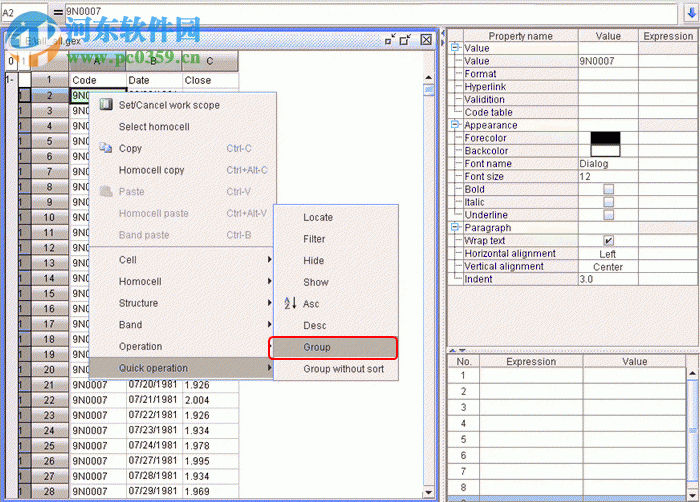Enable the Bold checkbox
This screenshot has width=700, height=502.
(x=608, y=189)
